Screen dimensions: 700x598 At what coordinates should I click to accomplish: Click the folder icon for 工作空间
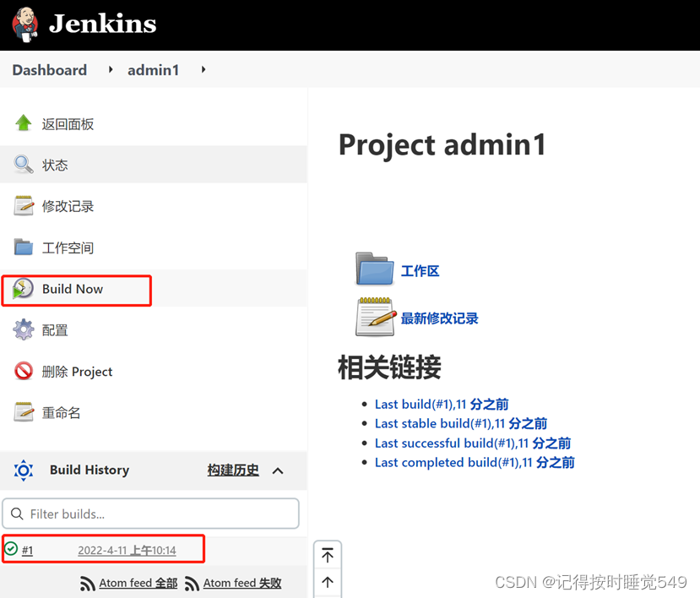[23, 247]
